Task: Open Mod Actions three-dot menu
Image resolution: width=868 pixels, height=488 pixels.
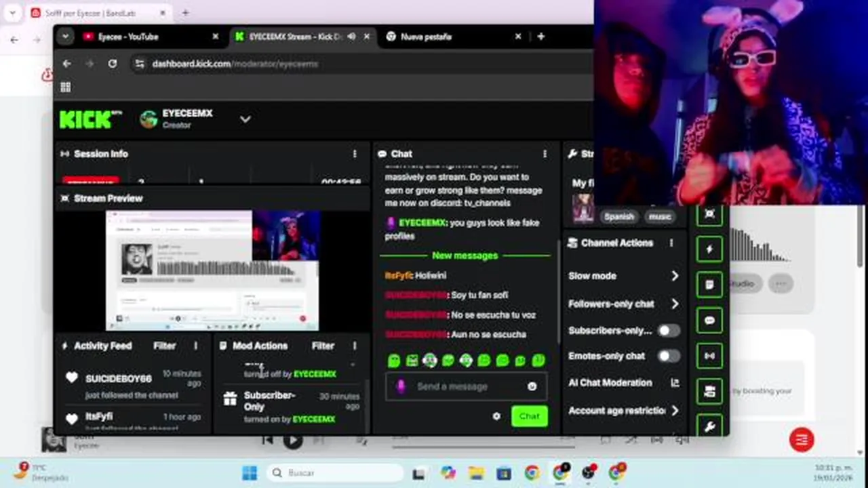Action: 355,346
